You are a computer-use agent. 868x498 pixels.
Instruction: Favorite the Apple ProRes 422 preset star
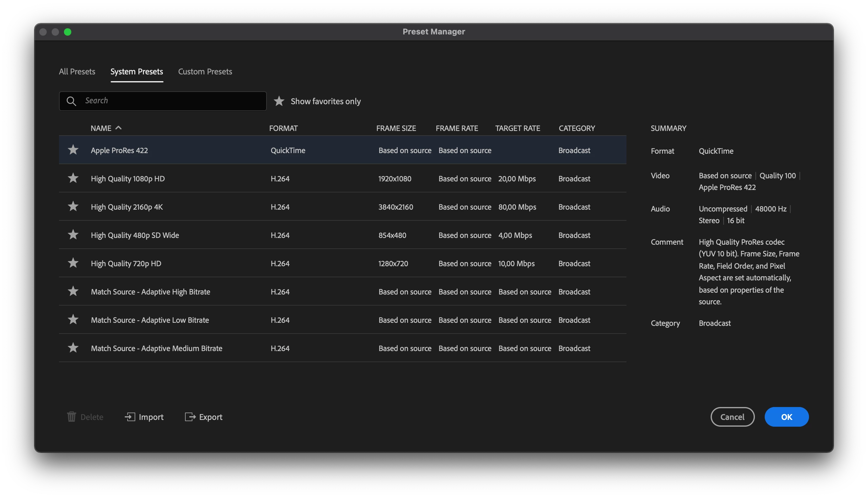pyautogui.click(x=73, y=150)
